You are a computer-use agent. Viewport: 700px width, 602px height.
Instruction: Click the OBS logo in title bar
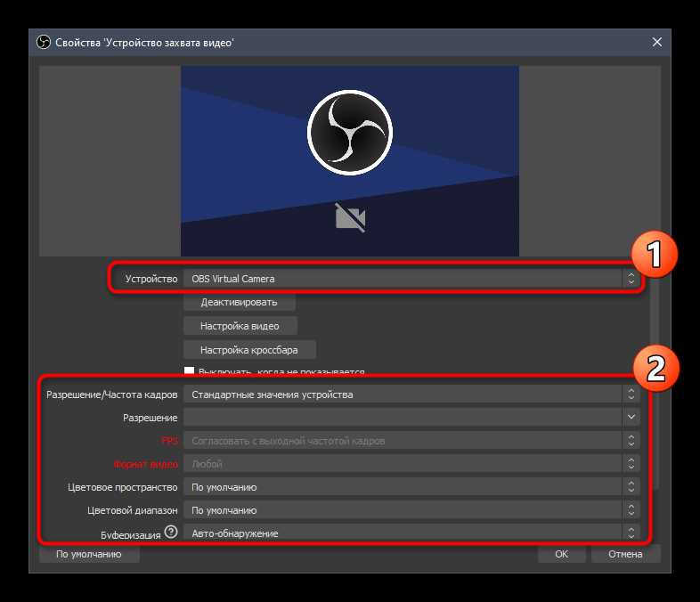point(43,42)
